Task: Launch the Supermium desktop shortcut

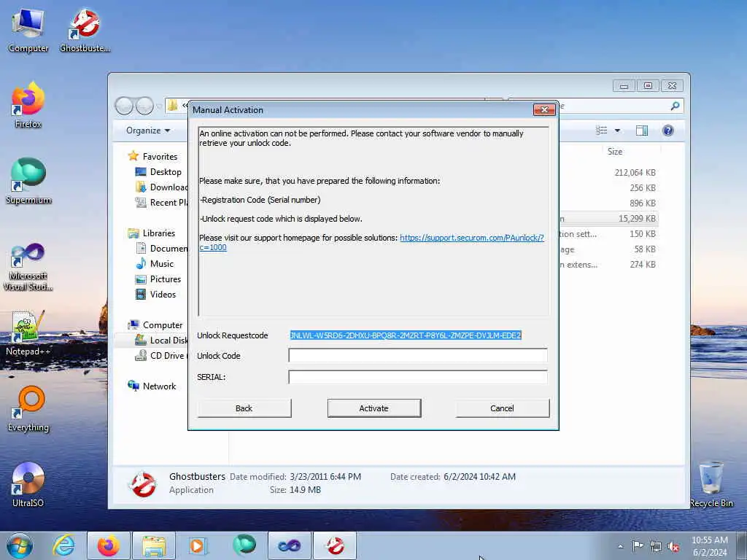Action: [28, 181]
